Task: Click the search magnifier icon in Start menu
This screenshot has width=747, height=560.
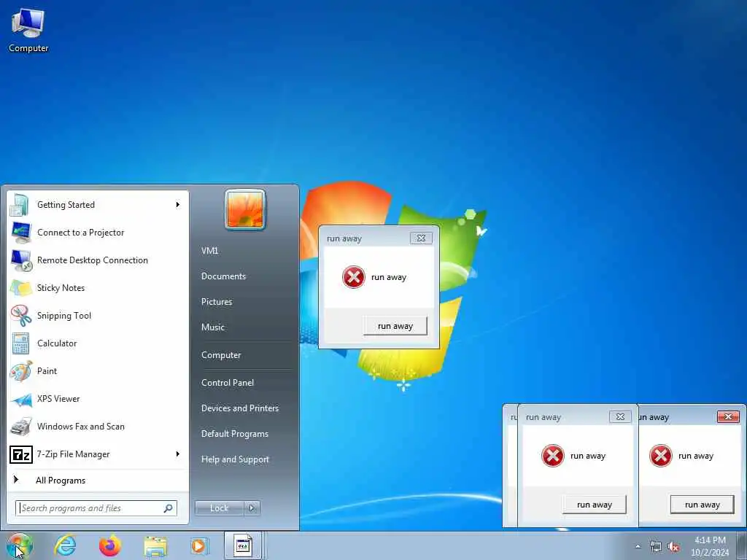Action: pyautogui.click(x=169, y=508)
